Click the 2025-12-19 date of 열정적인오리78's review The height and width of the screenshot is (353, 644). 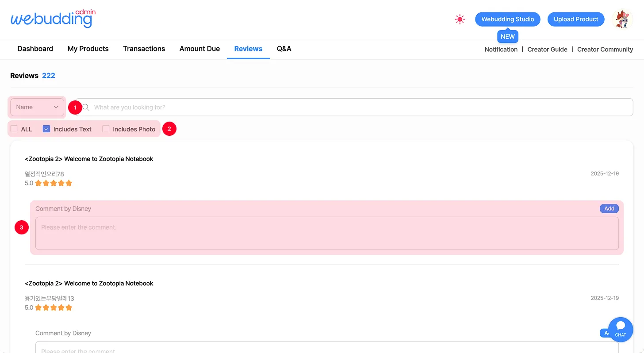coord(605,173)
